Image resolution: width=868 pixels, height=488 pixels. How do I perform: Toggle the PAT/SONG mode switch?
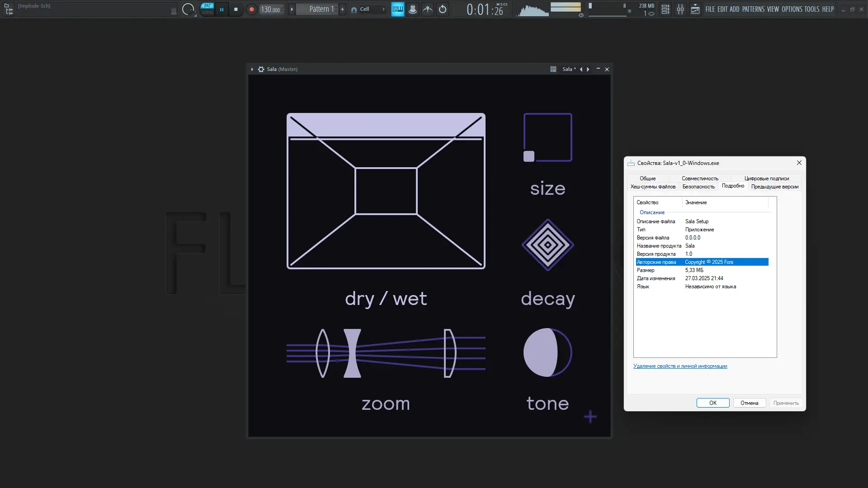[208, 9]
